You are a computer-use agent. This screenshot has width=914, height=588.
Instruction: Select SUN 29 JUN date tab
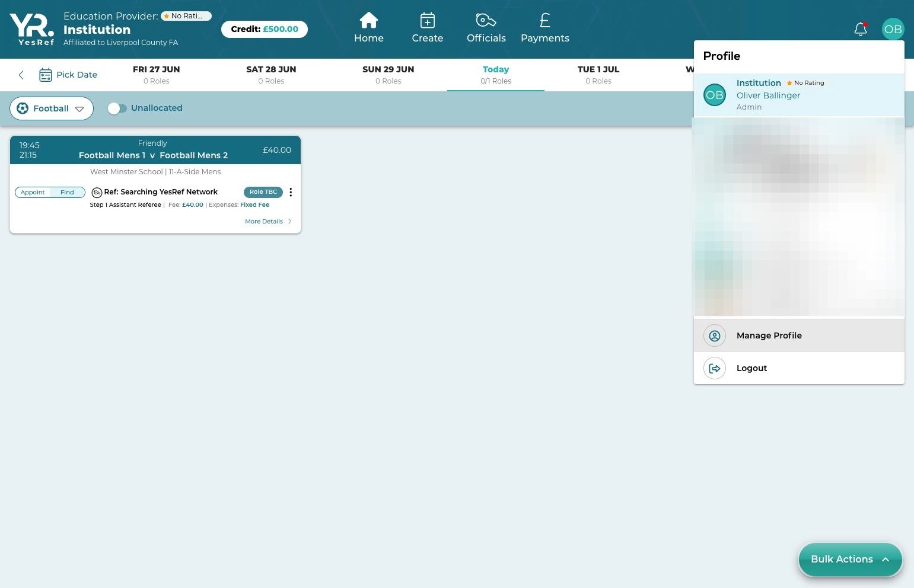[388, 75]
